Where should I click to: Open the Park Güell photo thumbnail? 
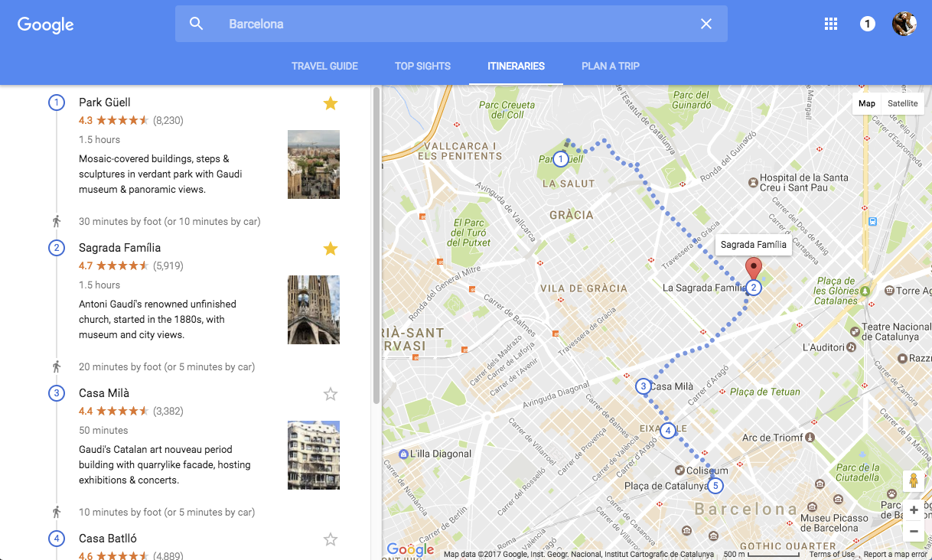(x=314, y=164)
